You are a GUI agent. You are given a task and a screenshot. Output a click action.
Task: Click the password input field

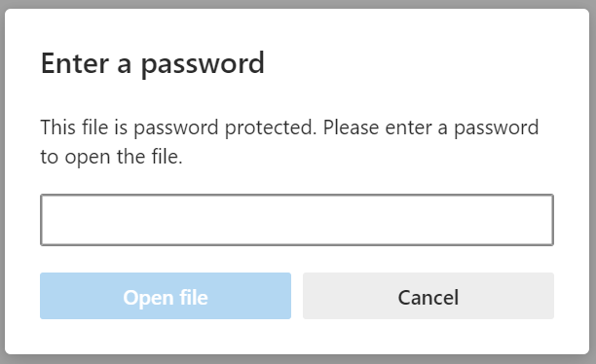[297, 220]
